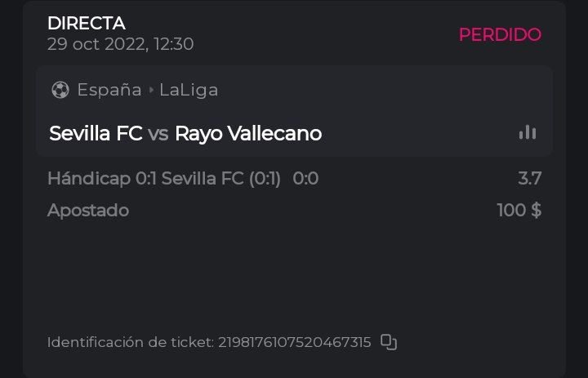Click the Apostado label

88,210
